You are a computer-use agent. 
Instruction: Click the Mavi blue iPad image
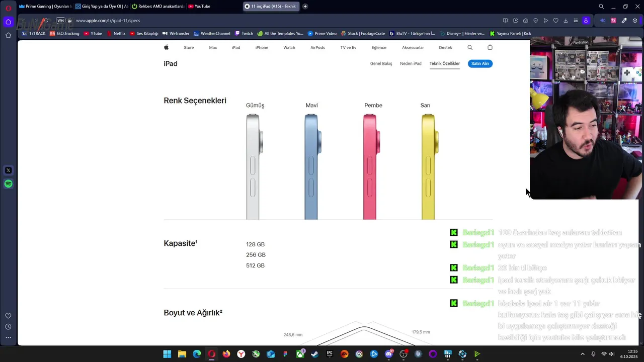(x=312, y=166)
